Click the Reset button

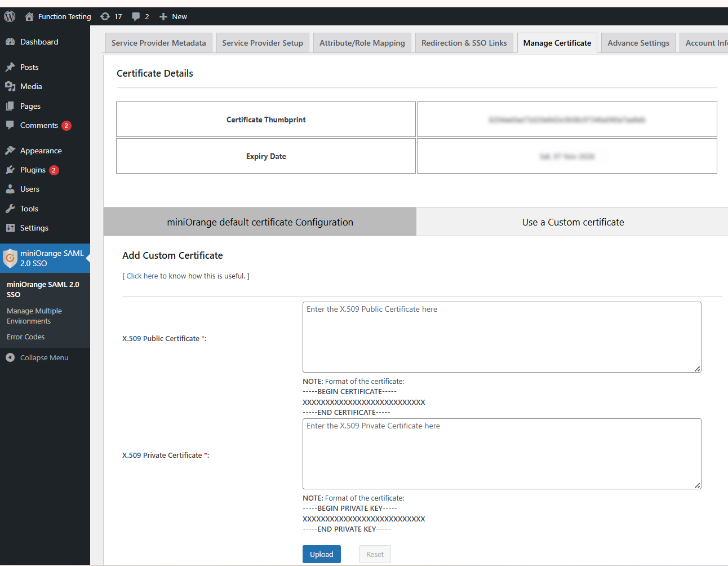coord(375,554)
